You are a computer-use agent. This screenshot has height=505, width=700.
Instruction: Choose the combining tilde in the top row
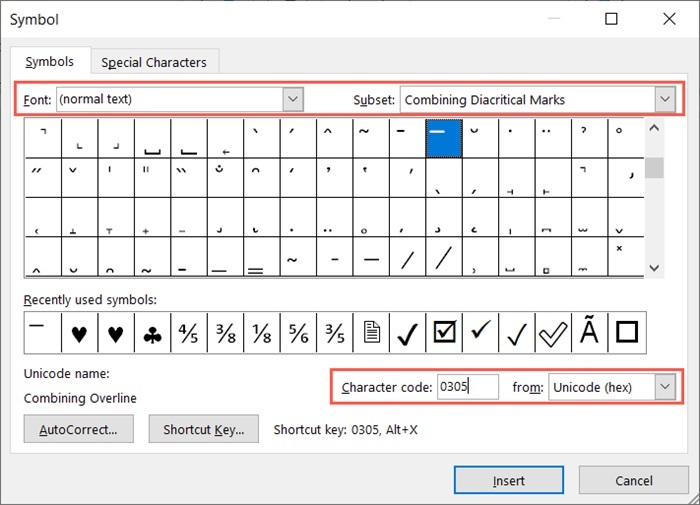click(371, 138)
